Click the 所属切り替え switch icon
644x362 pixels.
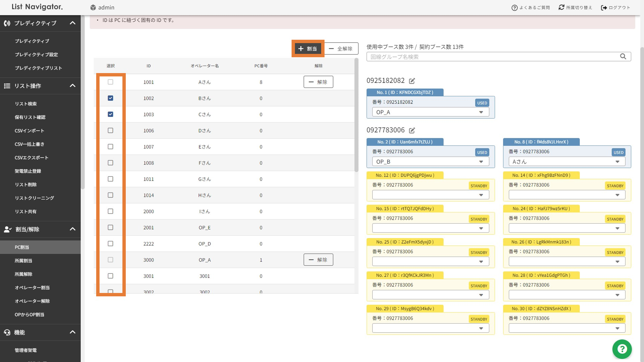(x=561, y=7)
